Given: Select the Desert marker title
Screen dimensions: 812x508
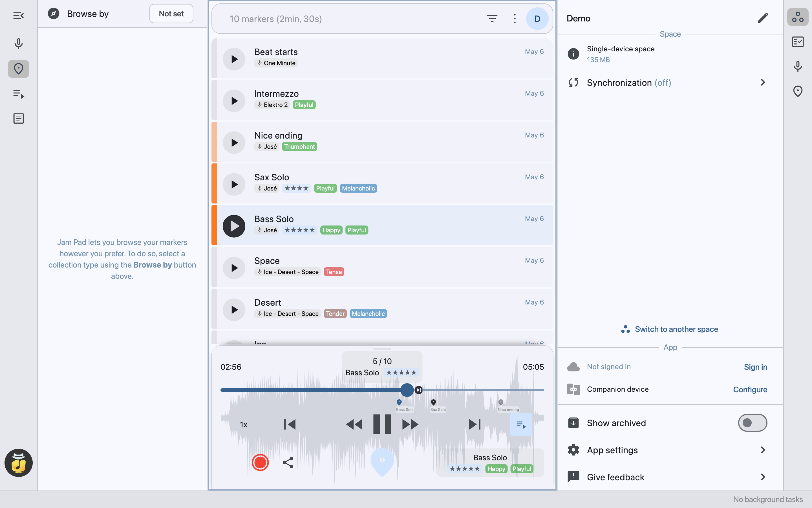Looking at the screenshot, I should (267, 303).
